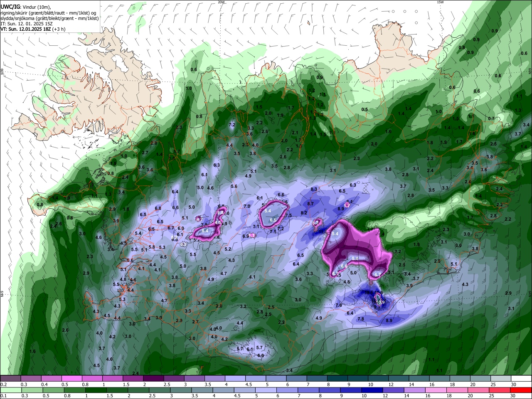
Task: Select the '8.7' precipitation value on the map
Action: [x=310, y=204]
